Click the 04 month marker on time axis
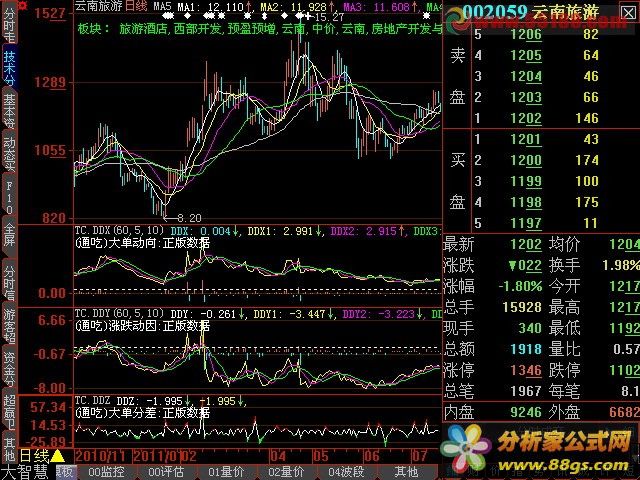This screenshot has width=640, height=480. tap(278, 456)
